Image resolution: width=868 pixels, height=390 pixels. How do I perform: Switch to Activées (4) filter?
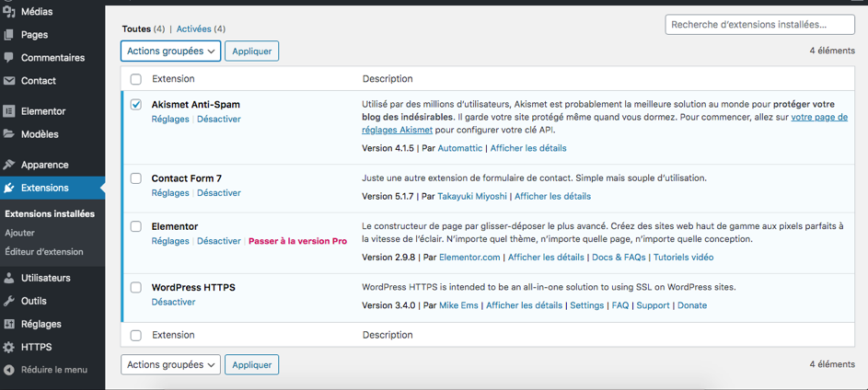point(201,29)
